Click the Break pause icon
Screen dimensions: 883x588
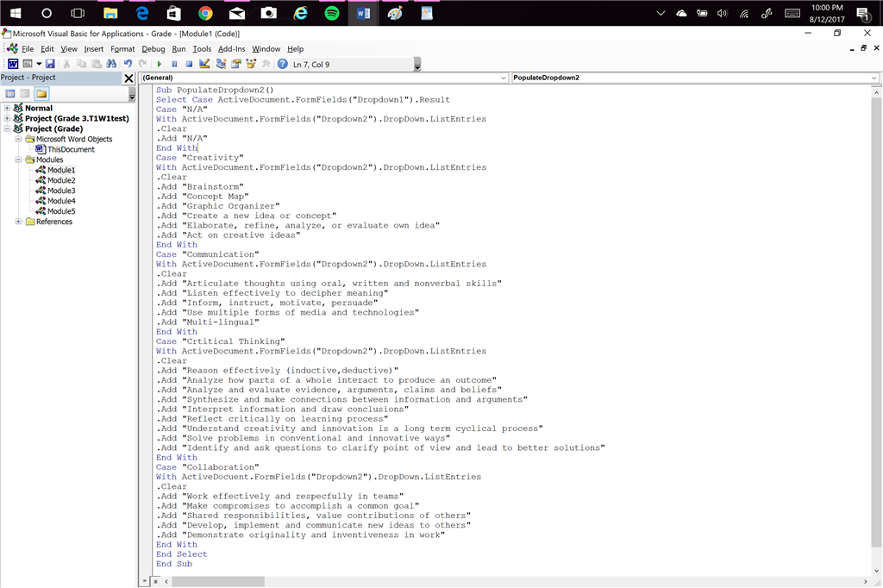click(174, 64)
